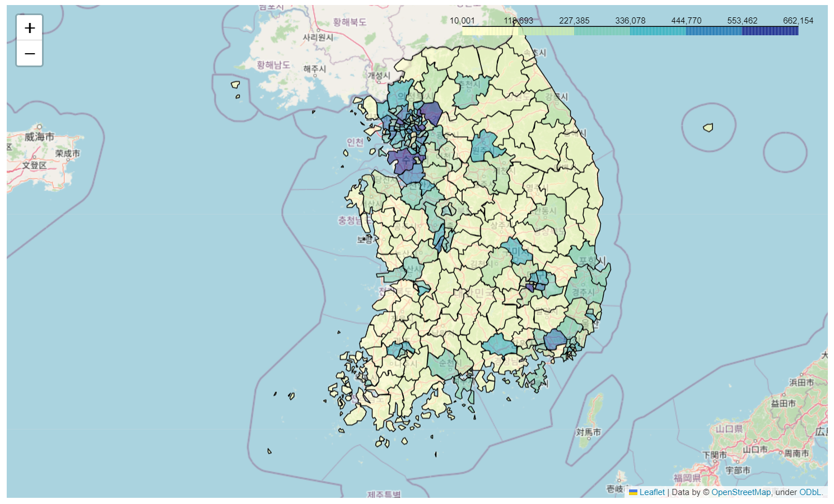This screenshot has width=834, height=504.
Task: Click the legend value 10,001
Action: tap(462, 21)
